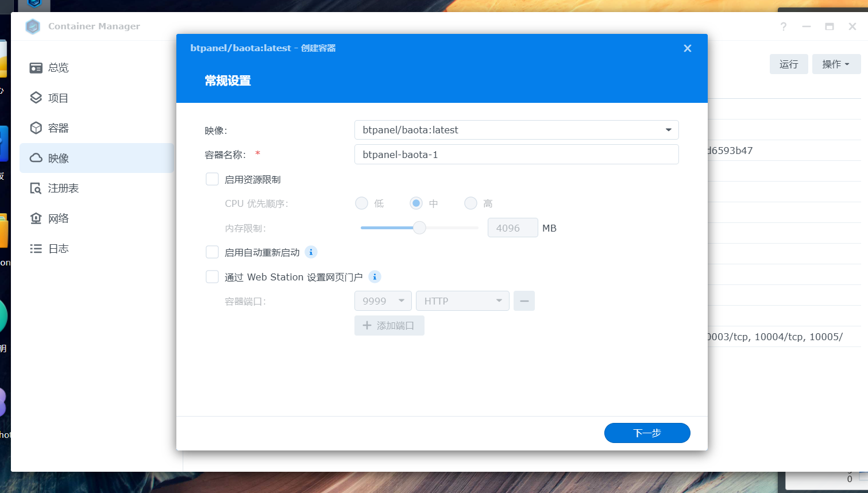Click the 下一步 next button
This screenshot has width=868, height=493.
(x=647, y=433)
